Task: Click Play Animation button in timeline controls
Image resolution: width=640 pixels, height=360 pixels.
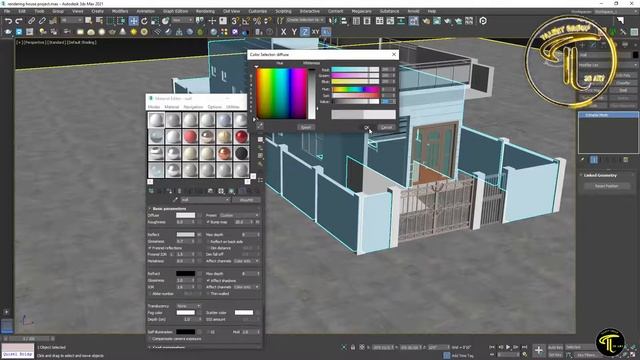Action: (508, 347)
